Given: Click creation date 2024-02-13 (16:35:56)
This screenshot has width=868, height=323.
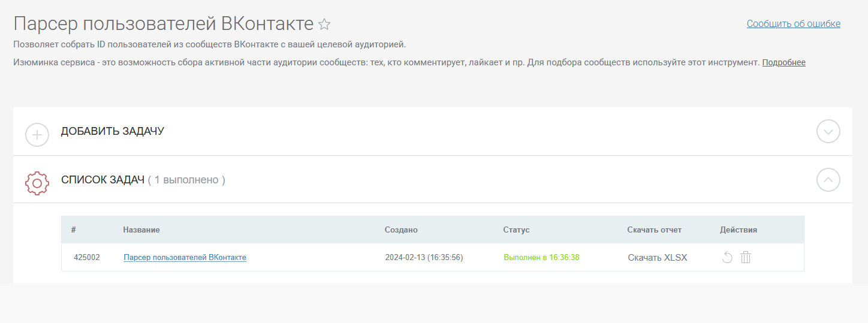Looking at the screenshot, I should (x=424, y=258).
